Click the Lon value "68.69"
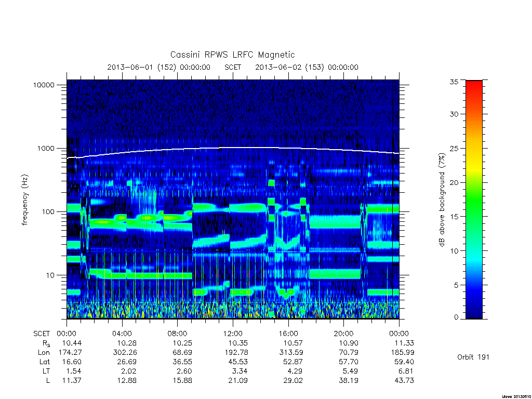 click(182, 353)
